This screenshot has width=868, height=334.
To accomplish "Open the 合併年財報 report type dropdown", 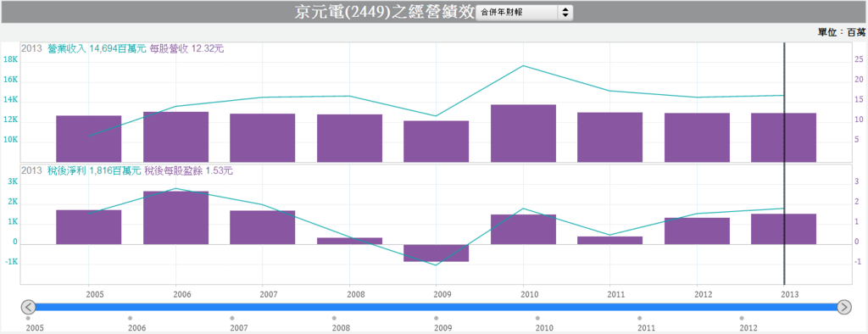I will click(524, 12).
